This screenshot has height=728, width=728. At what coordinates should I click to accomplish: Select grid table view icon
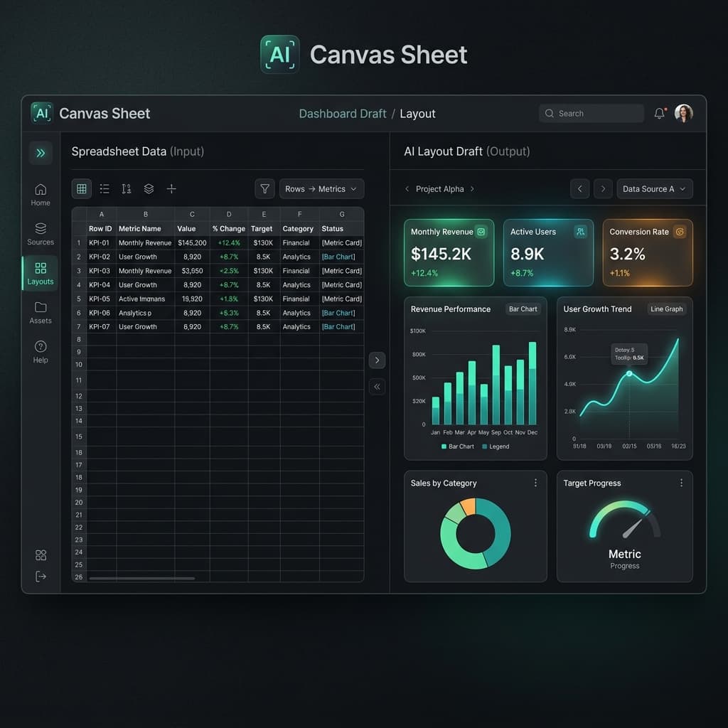pos(82,188)
